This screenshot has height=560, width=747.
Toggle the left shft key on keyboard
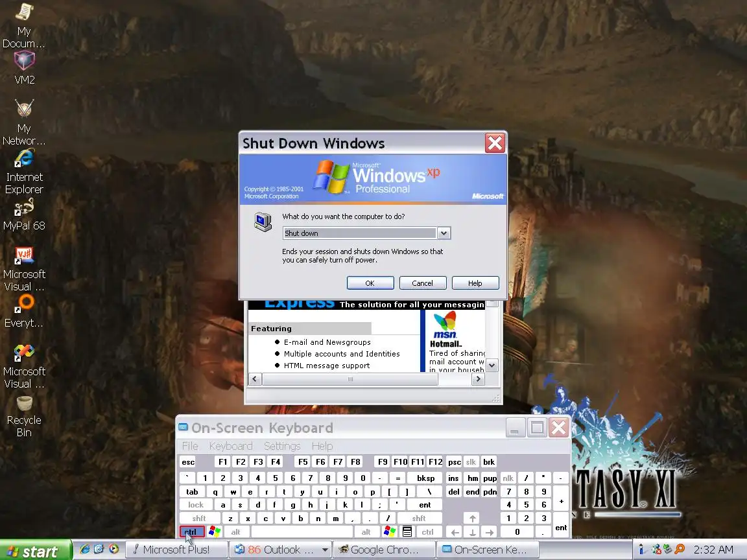pos(199,518)
